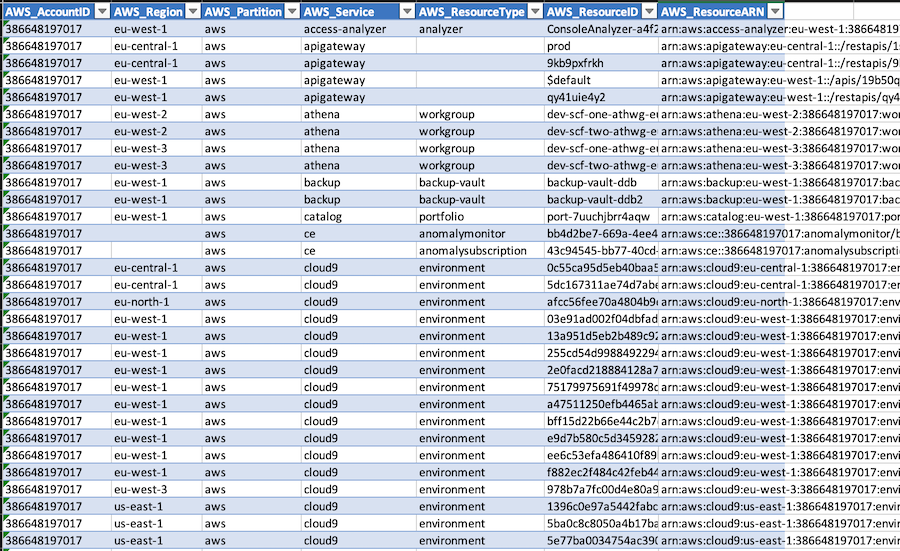Select the 1396c0e97a5442fabc resource ID cell
Screen dimensions: 900x551
coord(601,506)
